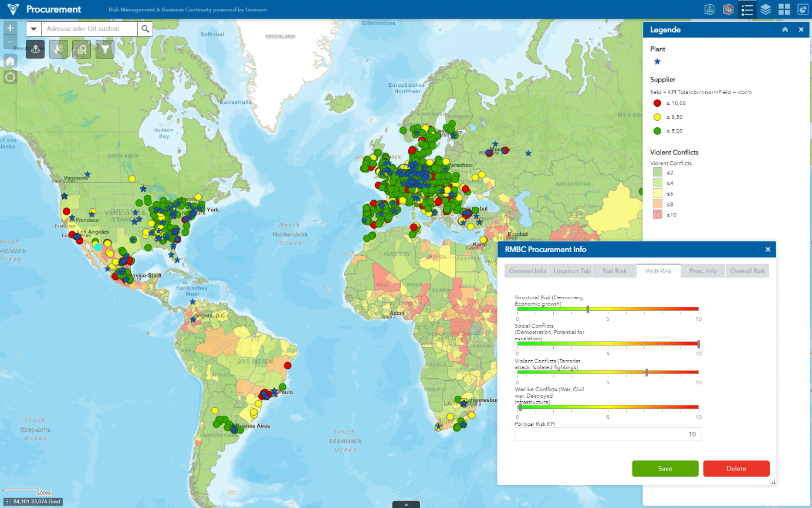Activate the location pin tool
812x508 pixels.
pos(36,50)
